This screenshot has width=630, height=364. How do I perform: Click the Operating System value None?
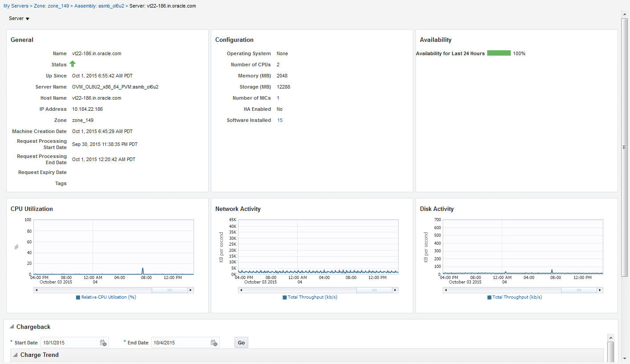[x=282, y=53]
